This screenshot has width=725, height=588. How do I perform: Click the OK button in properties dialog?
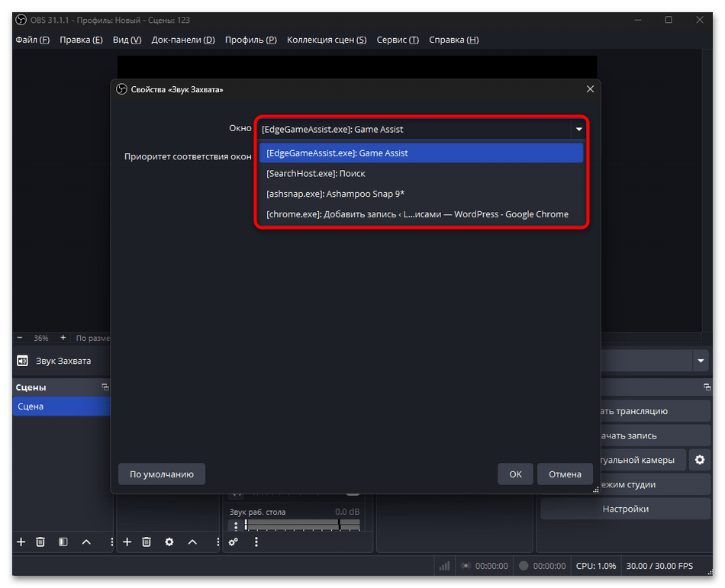[515, 474]
